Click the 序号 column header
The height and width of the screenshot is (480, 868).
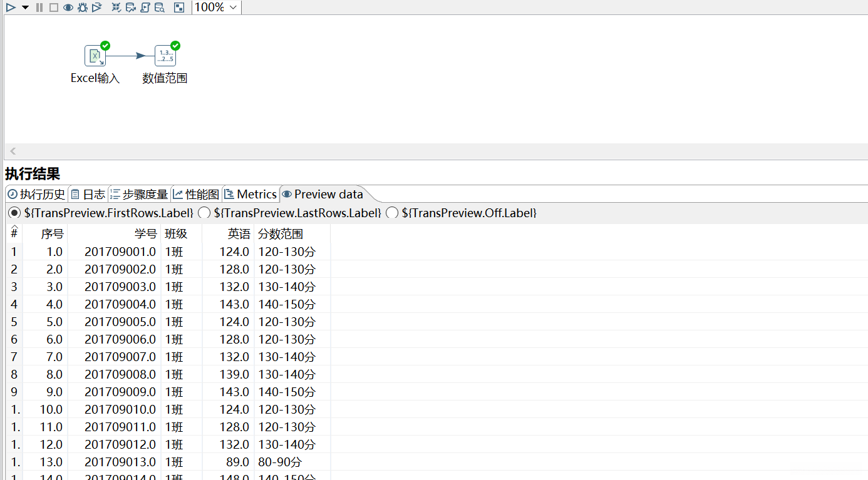tap(45, 234)
